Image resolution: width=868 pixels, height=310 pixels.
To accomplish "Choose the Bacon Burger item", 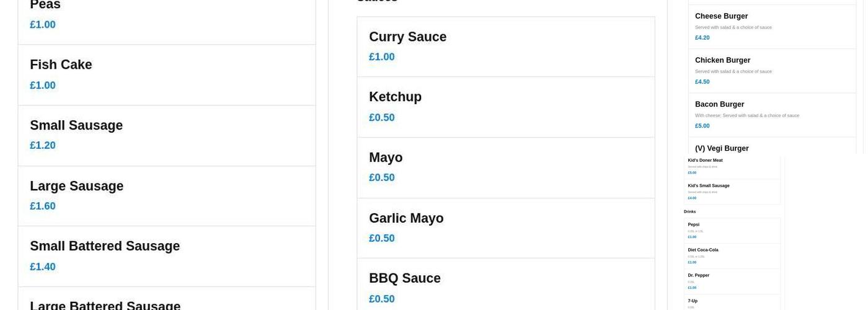I will click(771, 115).
